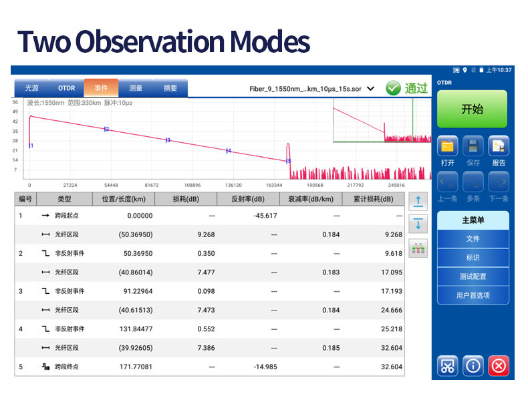Viewport: 528px width, 420px height.
Task: Click the event chart icon beside table
Action: 418,248
